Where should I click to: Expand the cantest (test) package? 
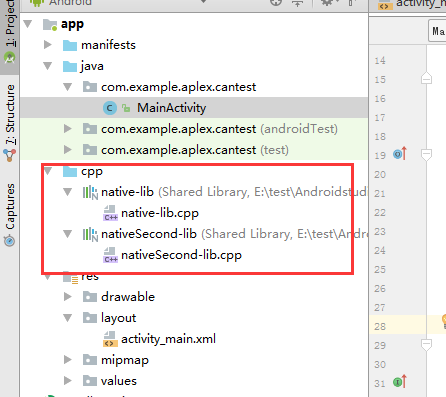pos(68,150)
